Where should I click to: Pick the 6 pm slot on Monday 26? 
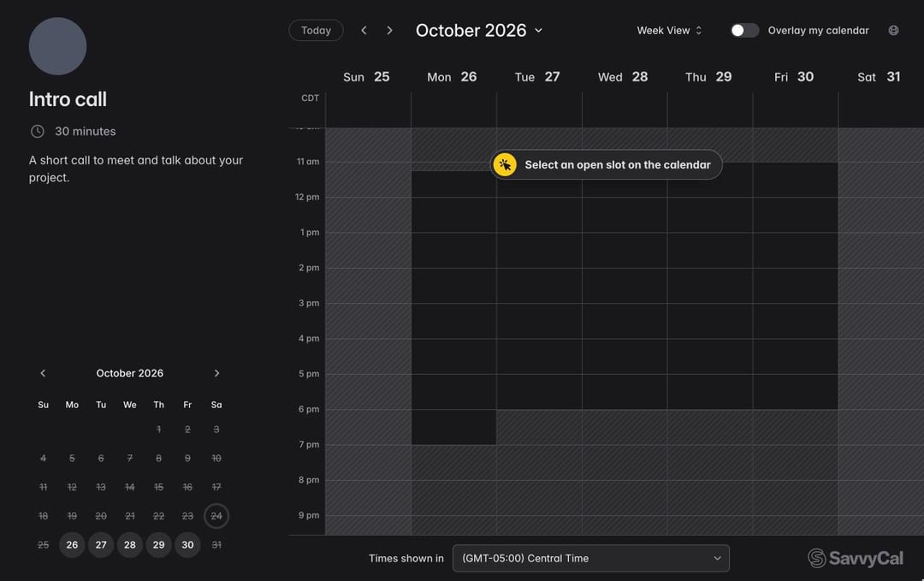coord(453,427)
